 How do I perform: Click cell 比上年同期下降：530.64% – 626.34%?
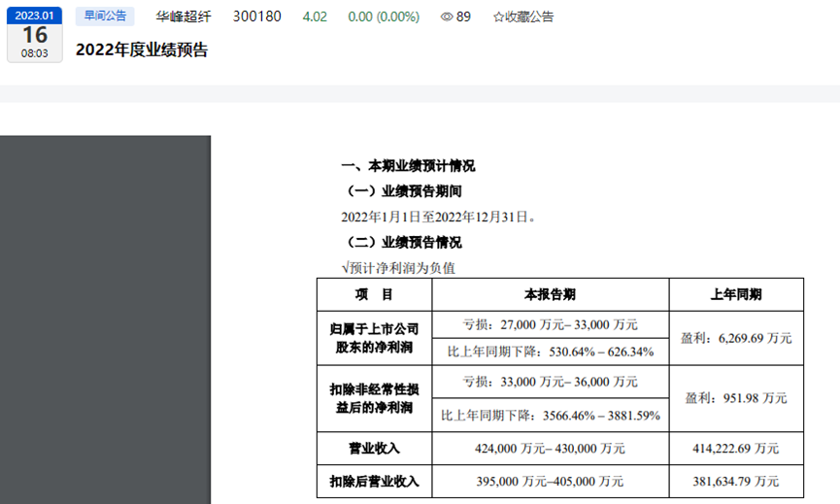click(551, 352)
